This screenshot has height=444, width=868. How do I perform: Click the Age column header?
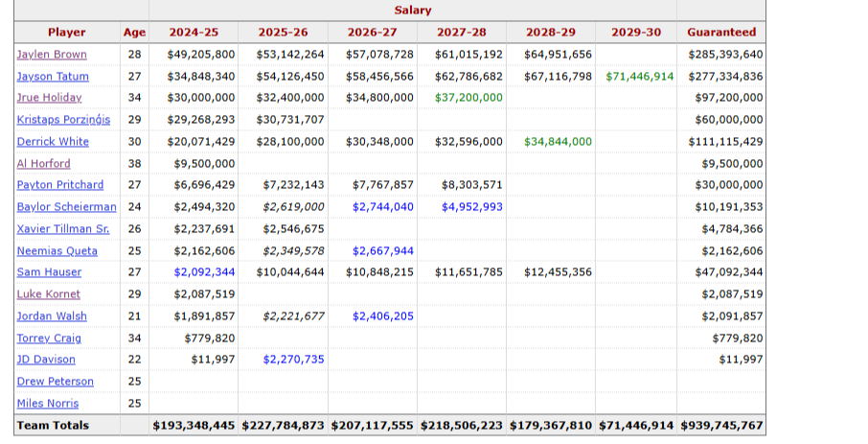click(134, 33)
